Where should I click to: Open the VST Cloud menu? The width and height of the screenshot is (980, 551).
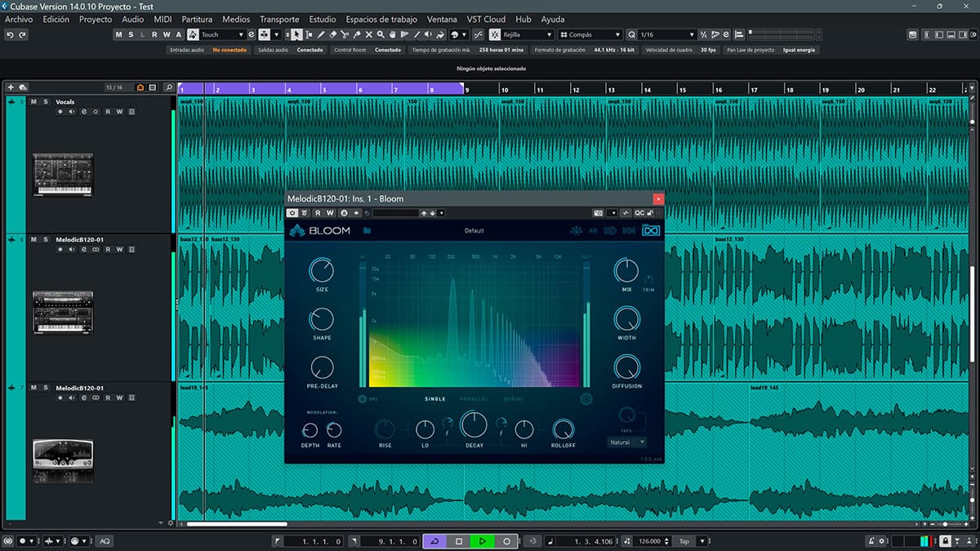[486, 19]
